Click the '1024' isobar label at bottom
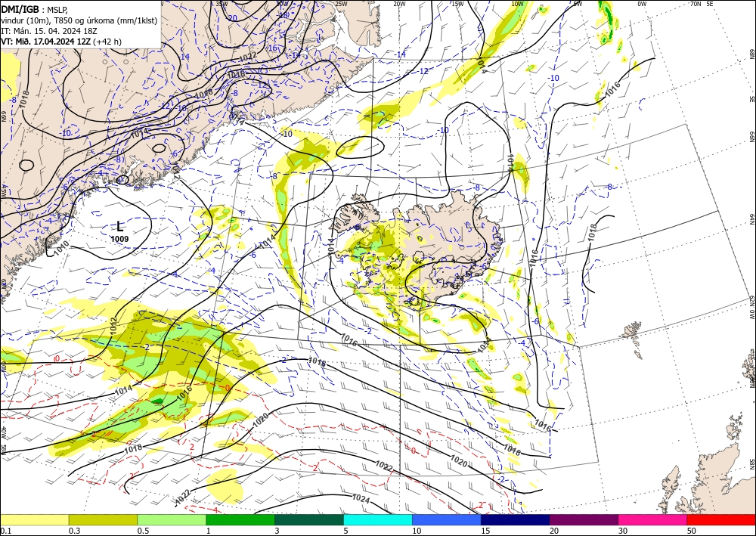The width and height of the screenshot is (756, 536). coord(361,499)
